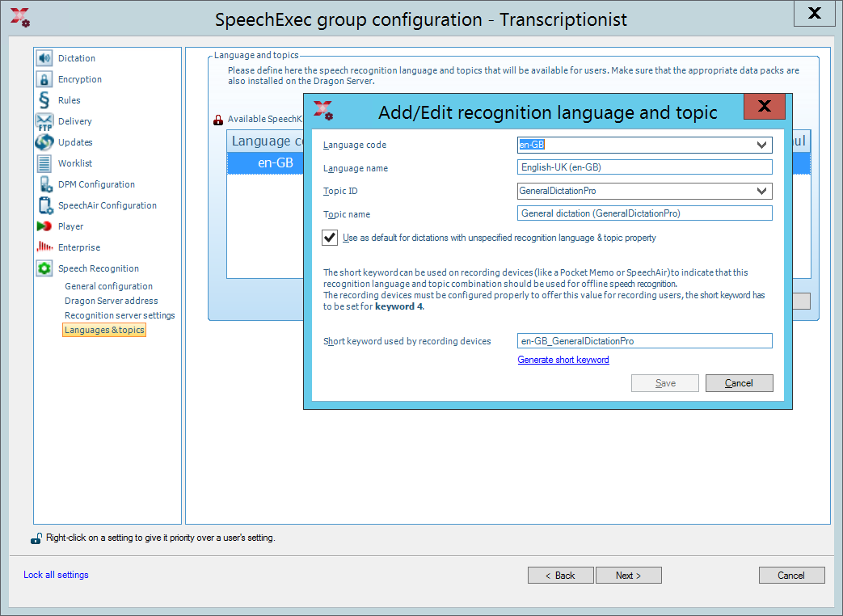Click the Lock all settings link

(x=56, y=575)
